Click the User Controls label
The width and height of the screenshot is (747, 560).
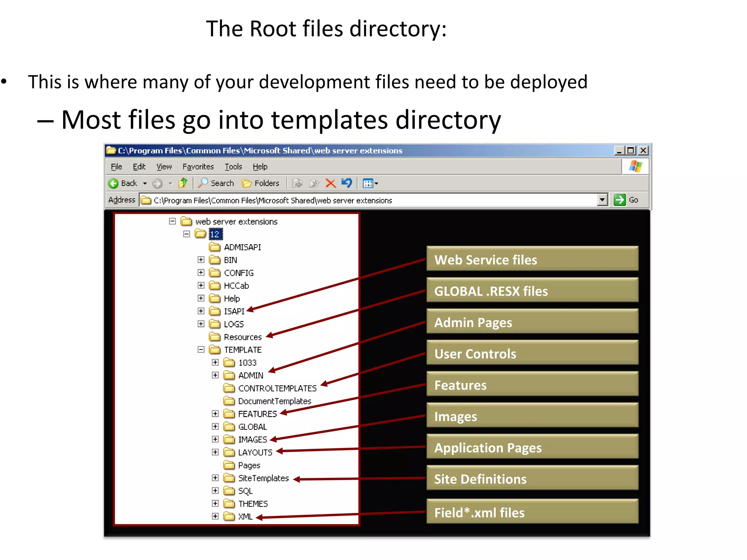532,353
